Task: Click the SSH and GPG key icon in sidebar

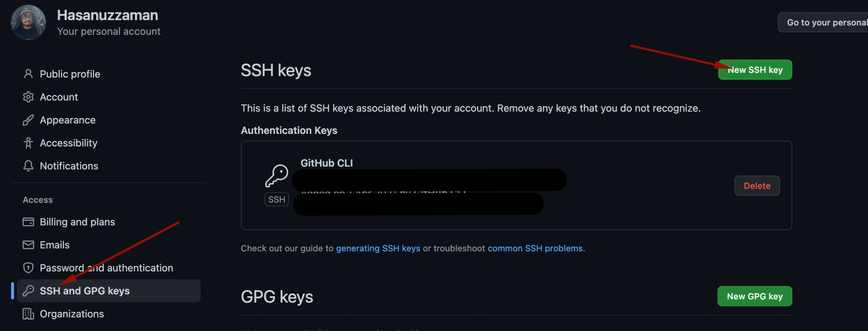Action: coord(28,291)
